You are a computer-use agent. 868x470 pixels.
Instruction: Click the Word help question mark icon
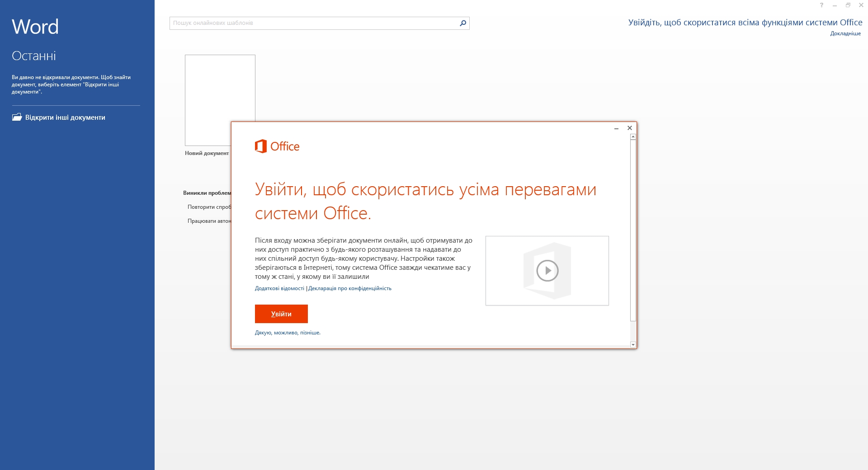coord(821,5)
